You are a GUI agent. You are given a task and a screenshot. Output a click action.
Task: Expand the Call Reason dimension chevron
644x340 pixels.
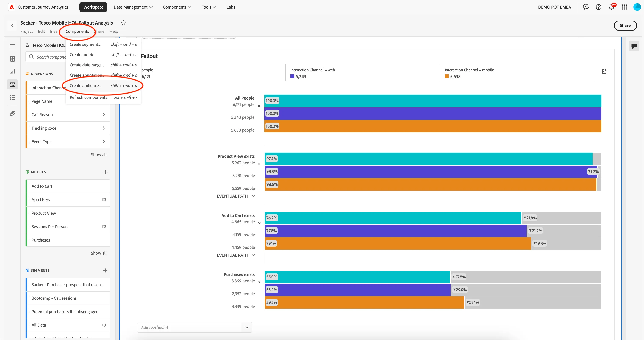[104, 115]
